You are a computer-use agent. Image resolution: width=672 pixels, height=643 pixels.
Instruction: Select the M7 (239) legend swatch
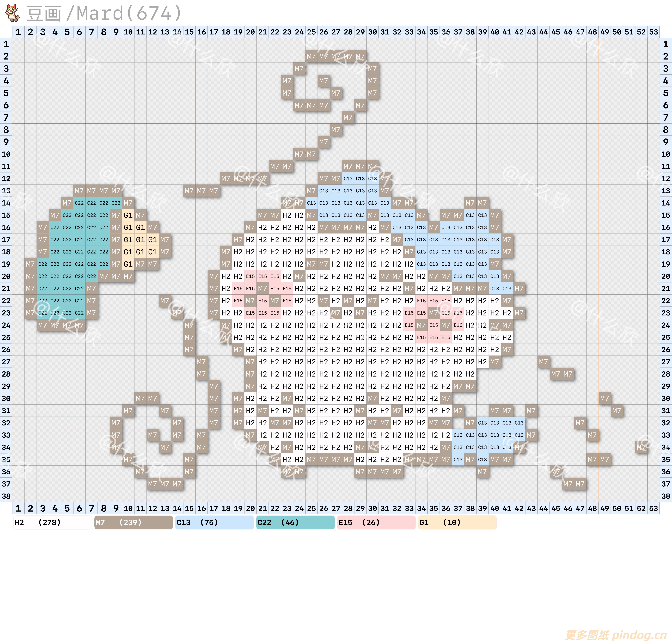[134, 522]
